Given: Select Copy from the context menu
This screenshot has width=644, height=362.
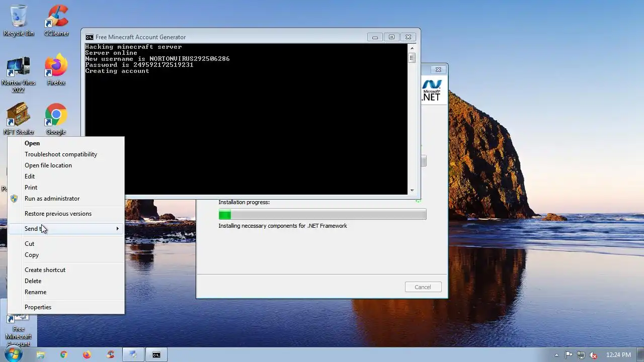Looking at the screenshot, I should (66, 255).
